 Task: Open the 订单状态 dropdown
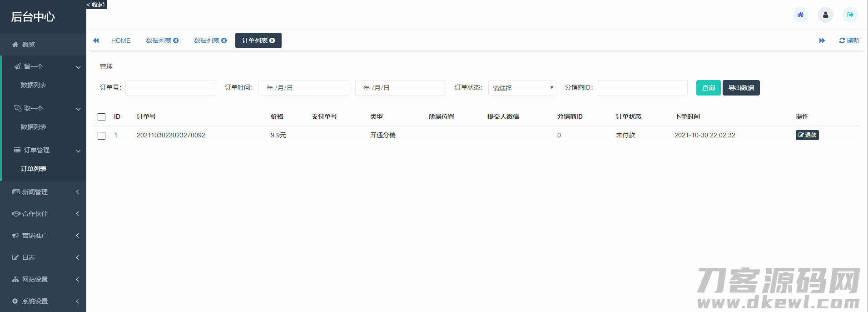tap(522, 88)
